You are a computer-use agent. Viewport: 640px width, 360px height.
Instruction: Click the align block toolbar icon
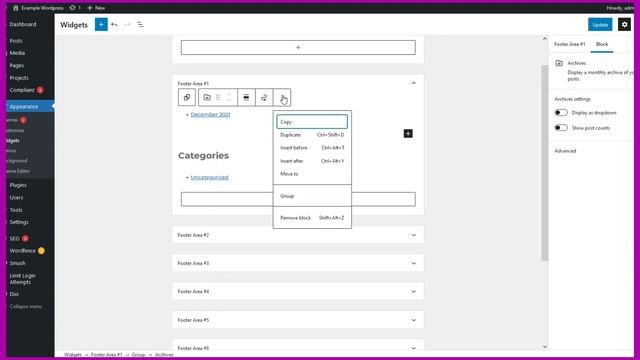click(246, 97)
